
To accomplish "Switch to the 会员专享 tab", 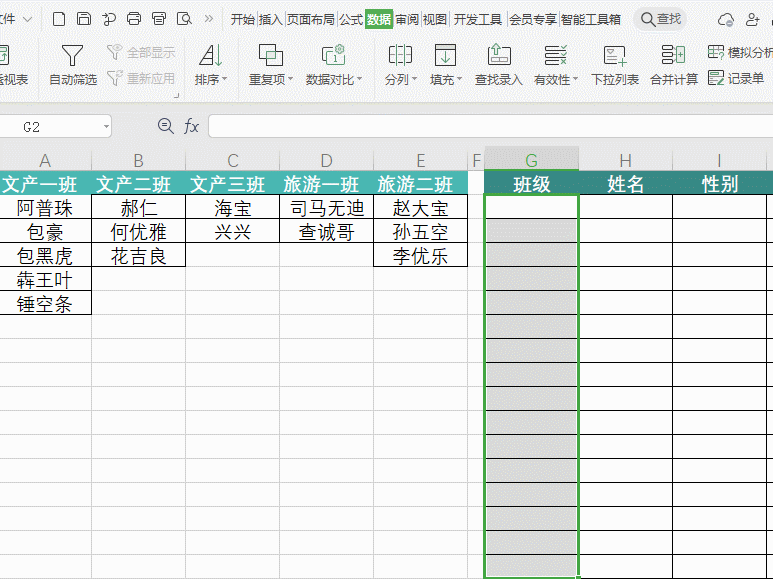I will [533, 19].
